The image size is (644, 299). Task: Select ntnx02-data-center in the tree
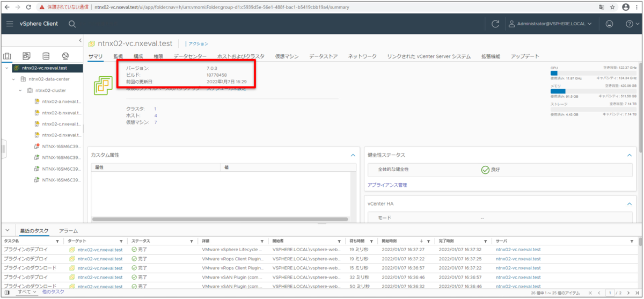(49, 79)
